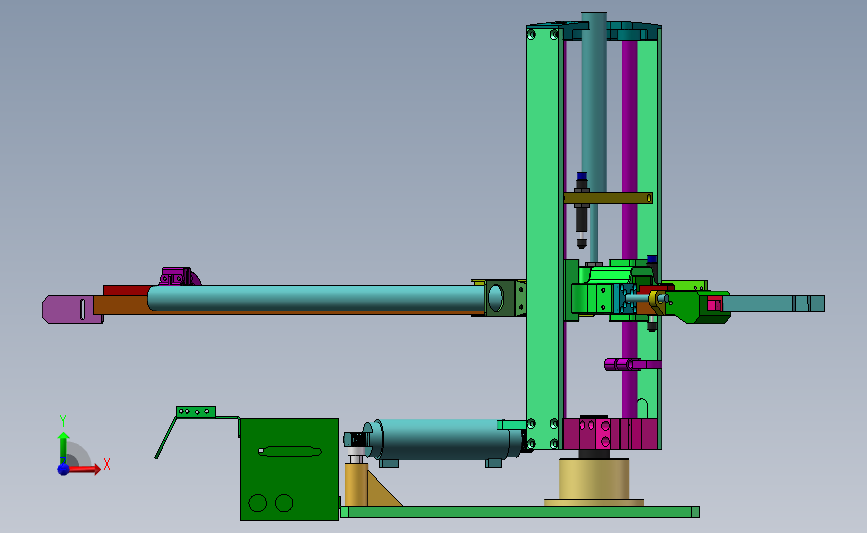Click the red X axis arrow of the triad
The height and width of the screenshot is (533, 867).
click(84, 469)
